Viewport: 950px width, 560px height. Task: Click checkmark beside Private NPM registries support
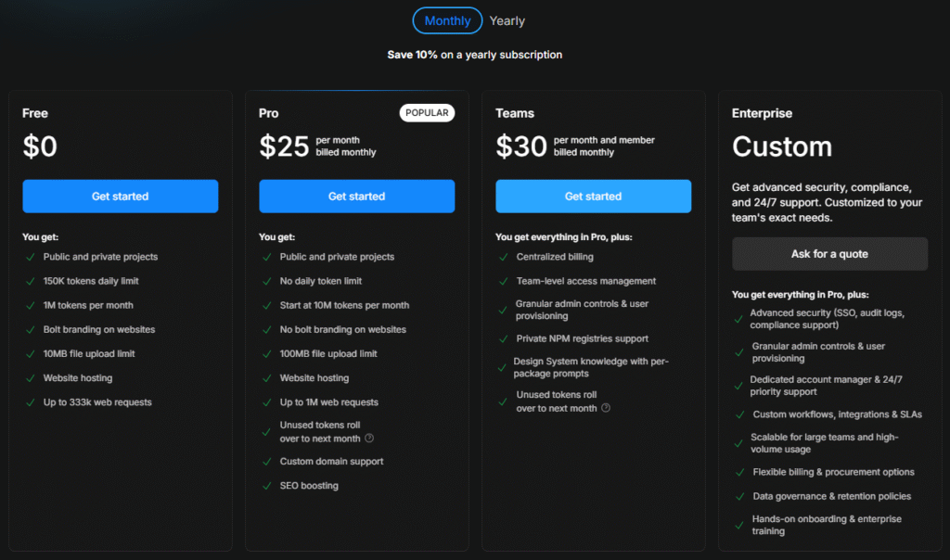tap(503, 339)
